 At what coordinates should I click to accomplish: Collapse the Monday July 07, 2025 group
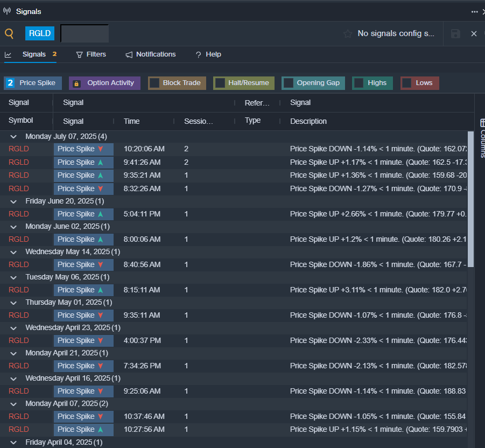coord(13,136)
